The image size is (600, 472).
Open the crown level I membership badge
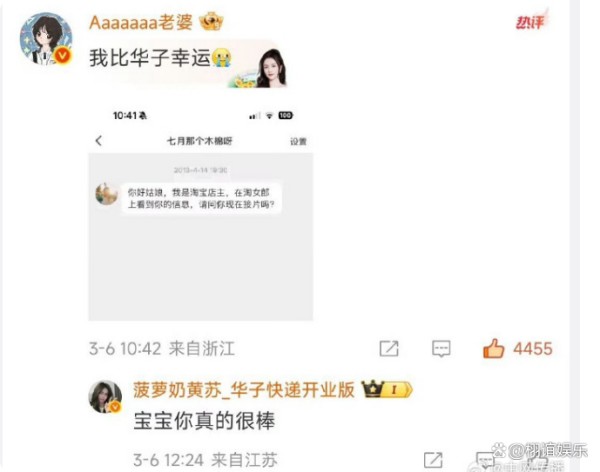click(387, 390)
